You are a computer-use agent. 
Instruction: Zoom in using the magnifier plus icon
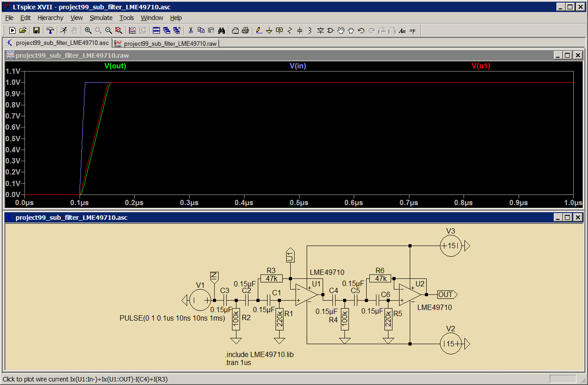coord(88,30)
